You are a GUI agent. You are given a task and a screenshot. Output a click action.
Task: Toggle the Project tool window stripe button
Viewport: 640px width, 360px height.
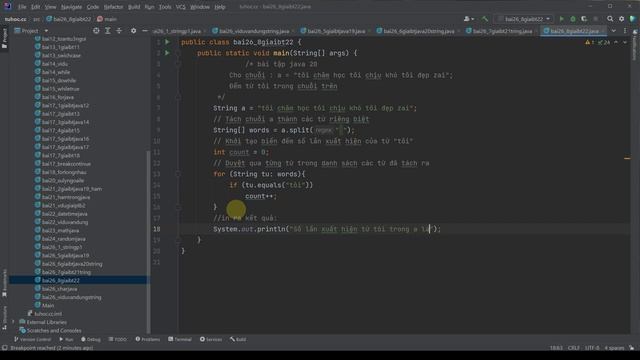point(4,39)
